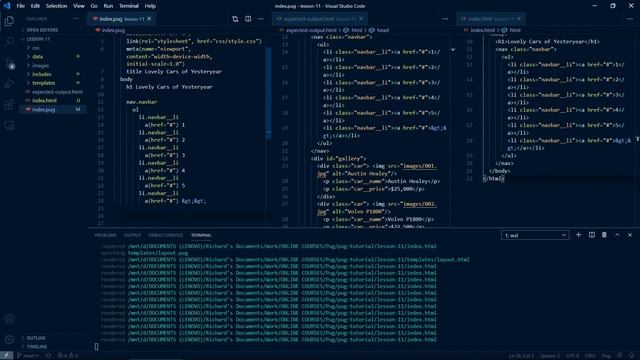This screenshot has width=640, height=360.
Task: Open the notifications bell in the status bar
Action: [x=631, y=356]
